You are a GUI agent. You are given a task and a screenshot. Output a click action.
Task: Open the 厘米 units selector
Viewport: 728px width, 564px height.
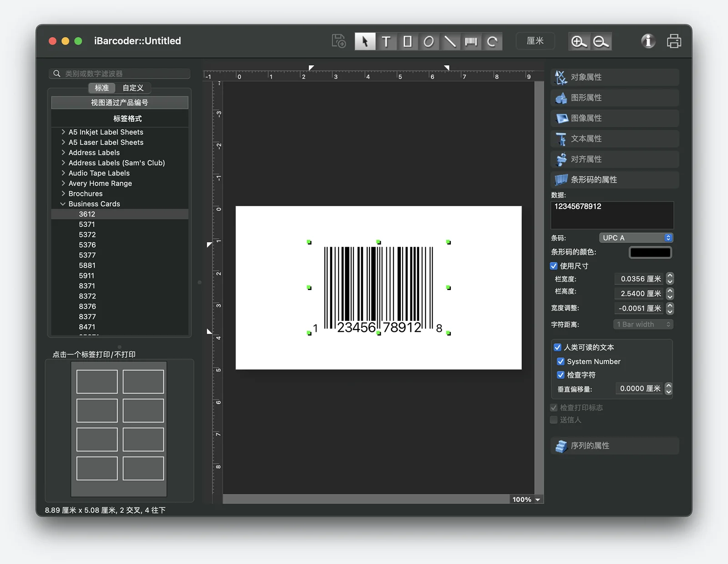click(535, 41)
